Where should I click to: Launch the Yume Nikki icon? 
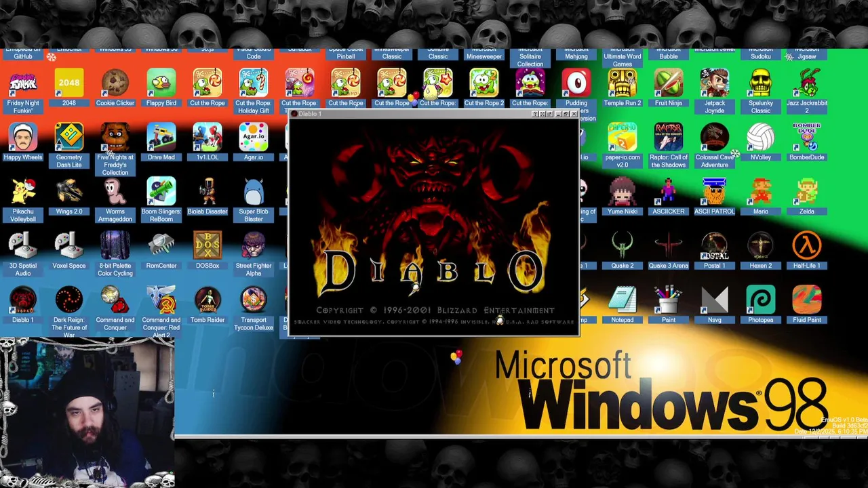point(623,192)
